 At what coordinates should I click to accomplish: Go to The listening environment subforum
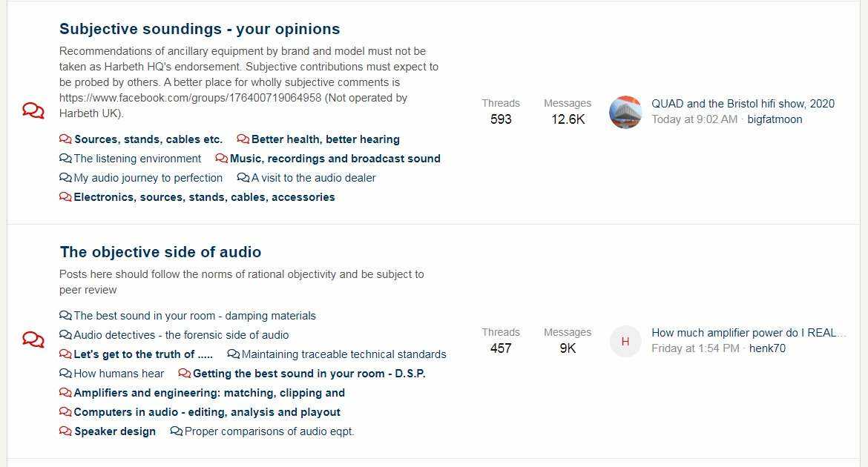click(137, 158)
